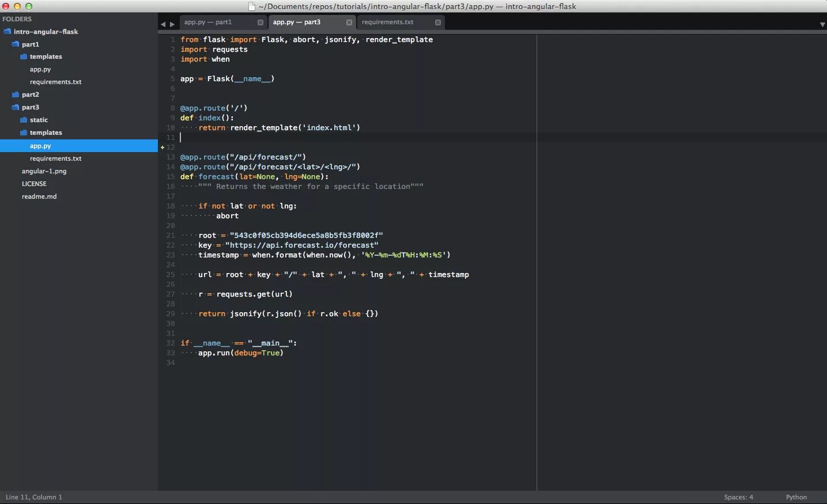Switch to the requirements.txt tab
827x504 pixels.
click(x=388, y=22)
